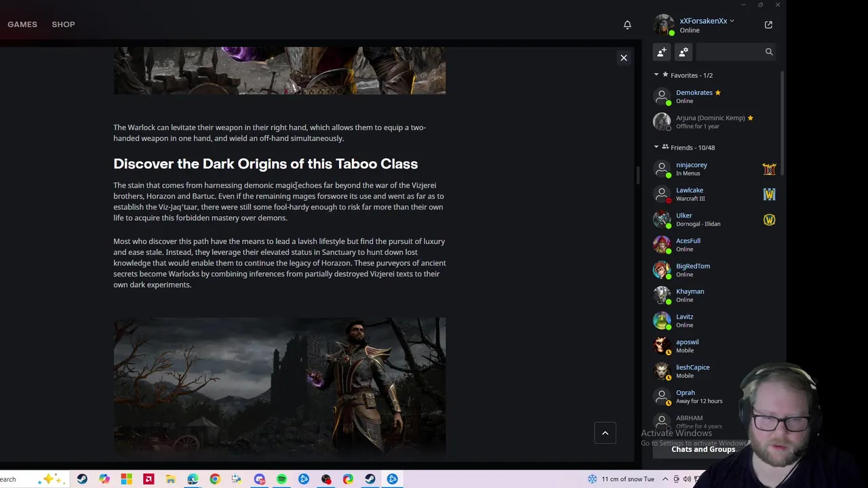
Task: Select friend Ulker
Action: pos(715,220)
